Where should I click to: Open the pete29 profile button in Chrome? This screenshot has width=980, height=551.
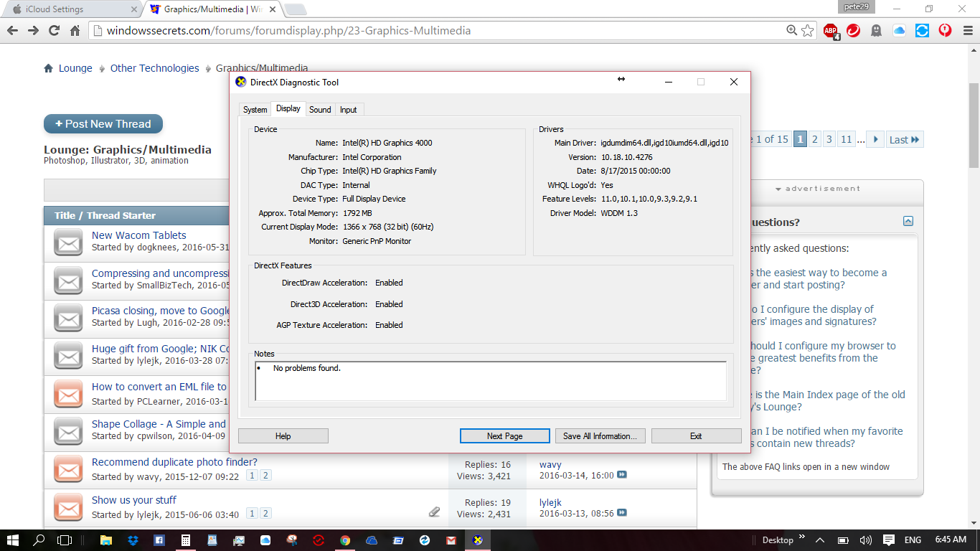pyautogui.click(x=857, y=6)
